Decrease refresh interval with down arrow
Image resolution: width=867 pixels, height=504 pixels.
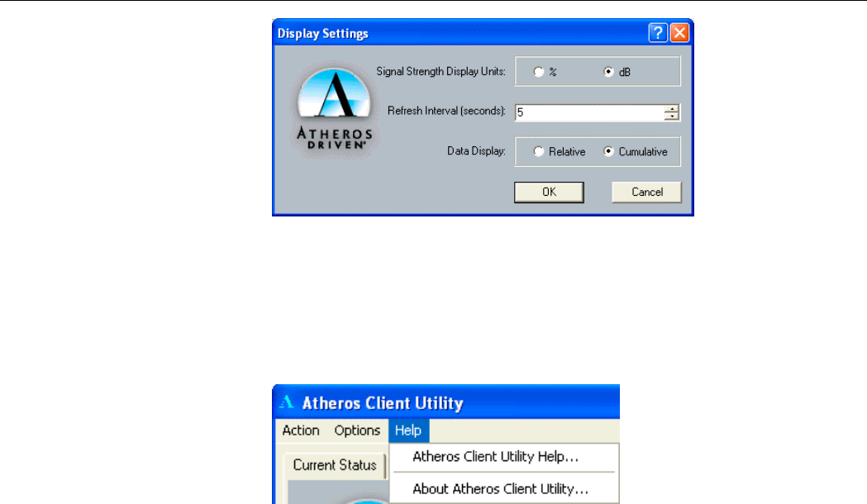[671, 116]
